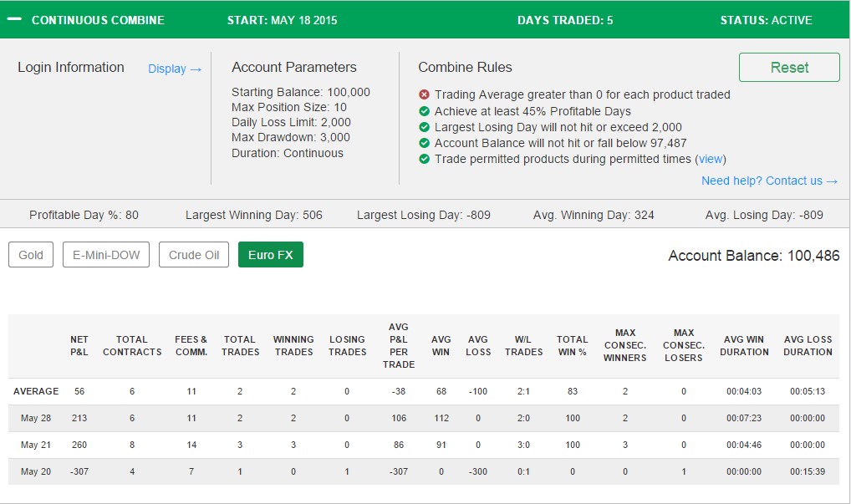The height and width of the screenshot is (504, 851).
Task: Click the CONTINUOUS COMBINE header title
Action: point(98,20)
